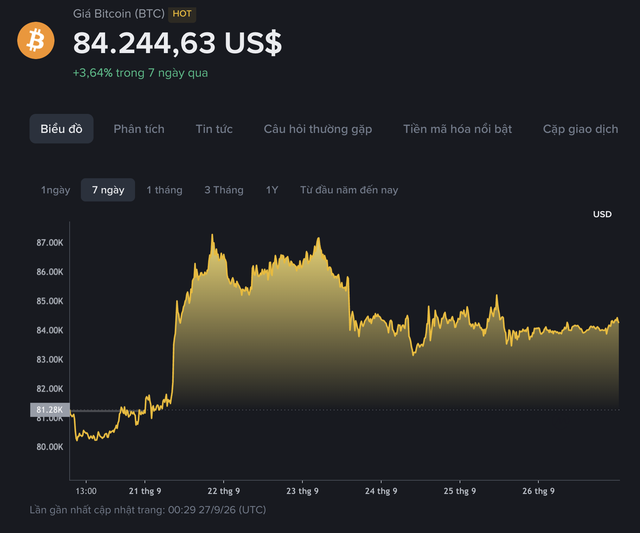
Task: Click the 22 thg 9 date label
Action: pyautogui.click(x=224, y=491)
